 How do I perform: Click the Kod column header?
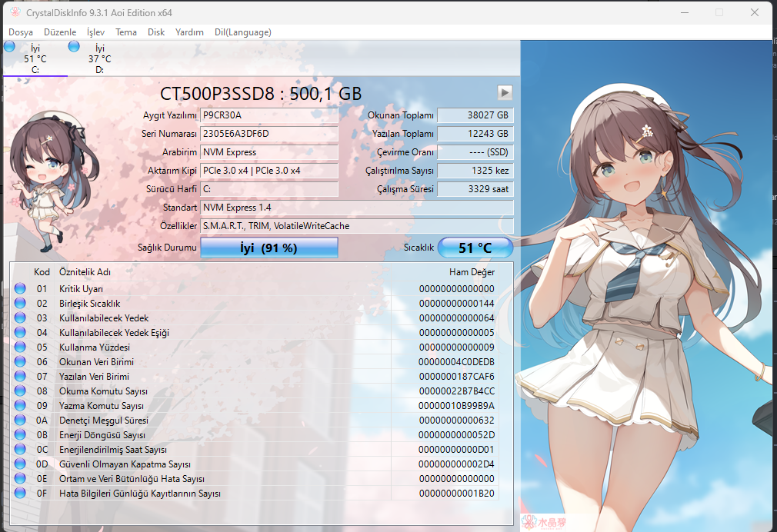42,272
